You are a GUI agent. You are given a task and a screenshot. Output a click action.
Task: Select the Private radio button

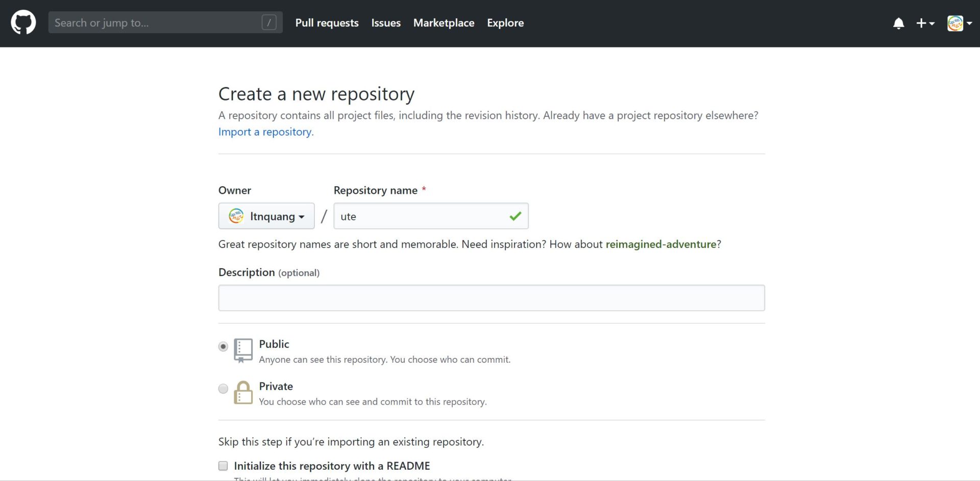tap(223, 389)
